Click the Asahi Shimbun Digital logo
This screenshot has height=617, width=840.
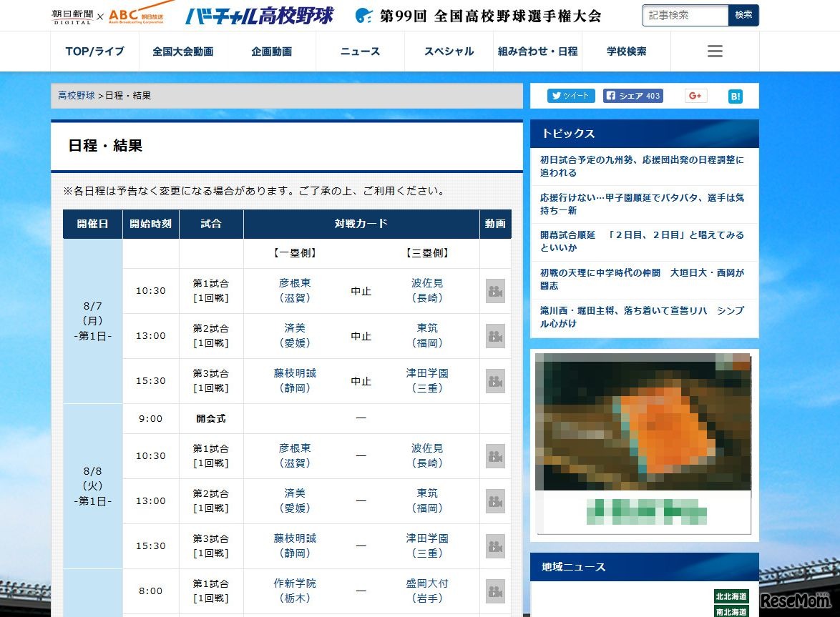(73, 16)
